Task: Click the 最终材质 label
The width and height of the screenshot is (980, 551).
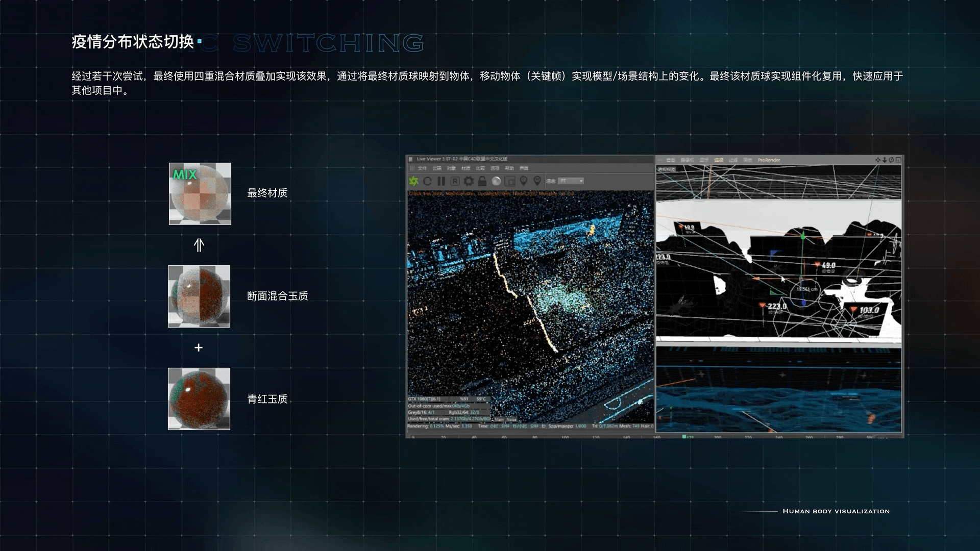Action: tap(267, 193)
